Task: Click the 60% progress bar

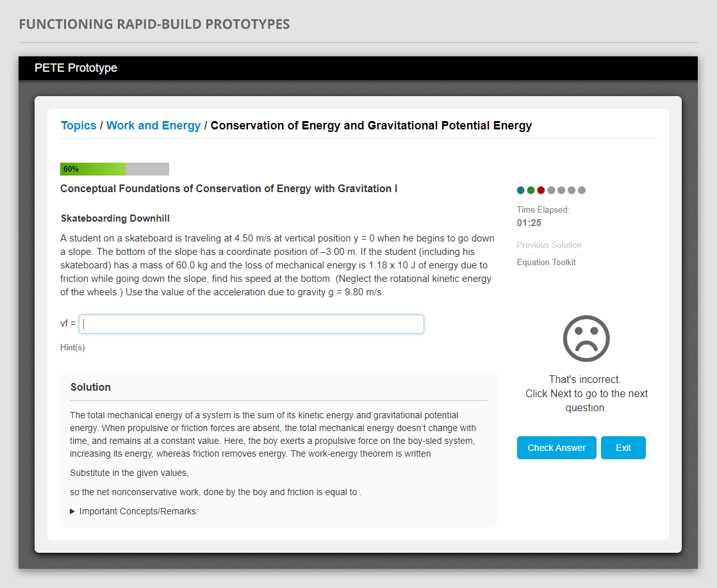Action: 114,169
